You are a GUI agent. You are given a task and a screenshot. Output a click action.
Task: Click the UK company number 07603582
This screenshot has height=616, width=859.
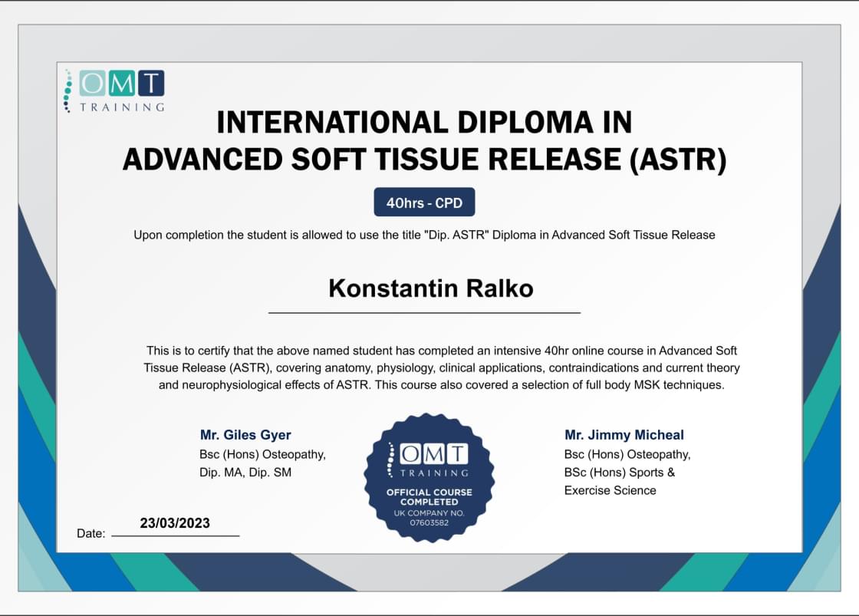coord(429,523)
